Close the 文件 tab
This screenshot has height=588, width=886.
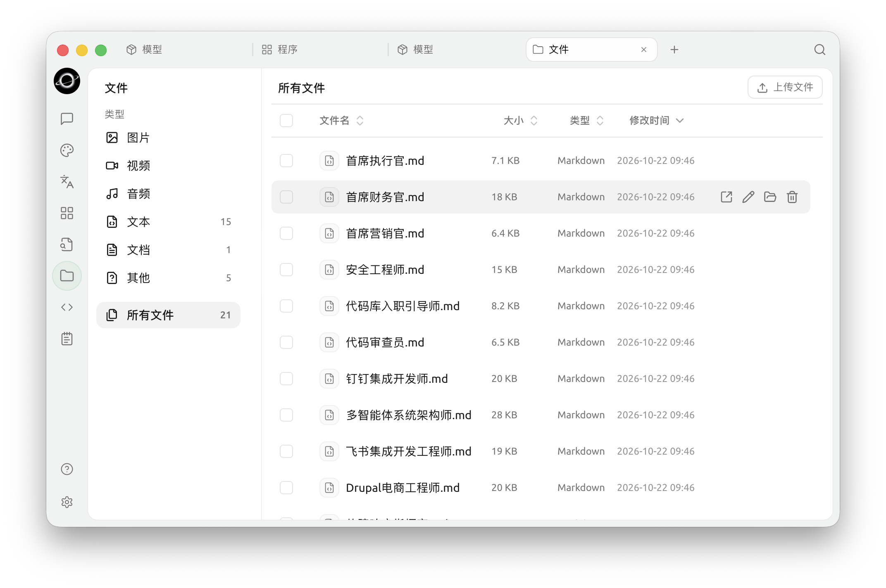(644, 50)
